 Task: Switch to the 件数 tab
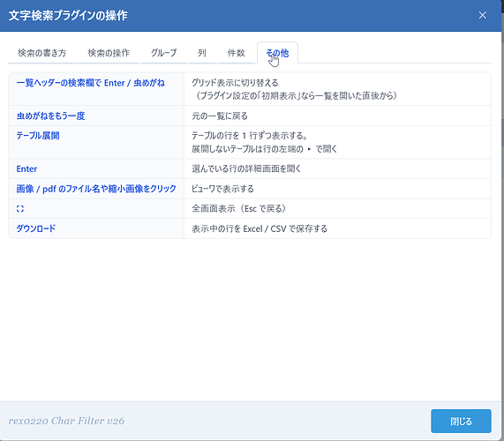pyautogui.click(x=237, y=53)
